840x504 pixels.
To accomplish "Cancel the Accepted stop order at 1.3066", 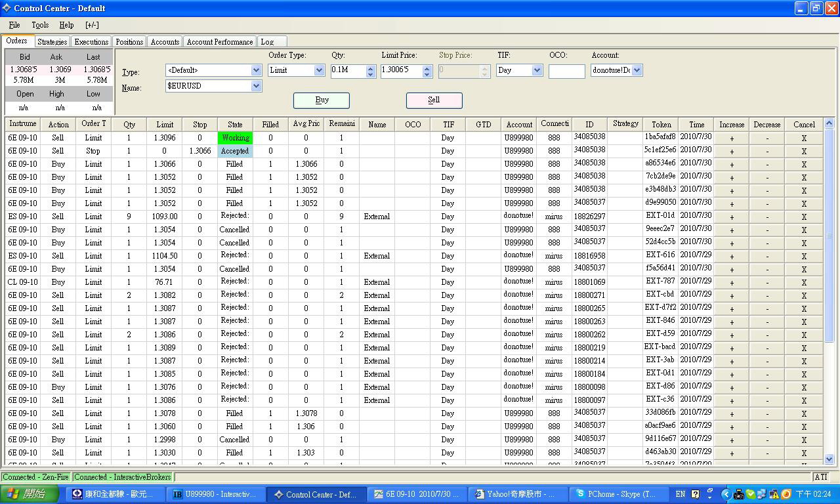I will point(803,151).
